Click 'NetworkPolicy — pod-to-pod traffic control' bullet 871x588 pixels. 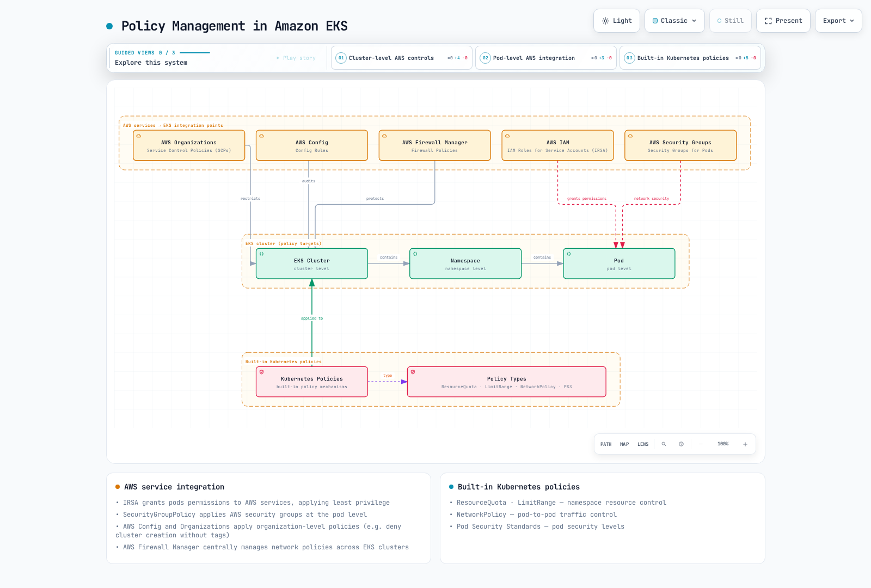click(x=537, y=514)
